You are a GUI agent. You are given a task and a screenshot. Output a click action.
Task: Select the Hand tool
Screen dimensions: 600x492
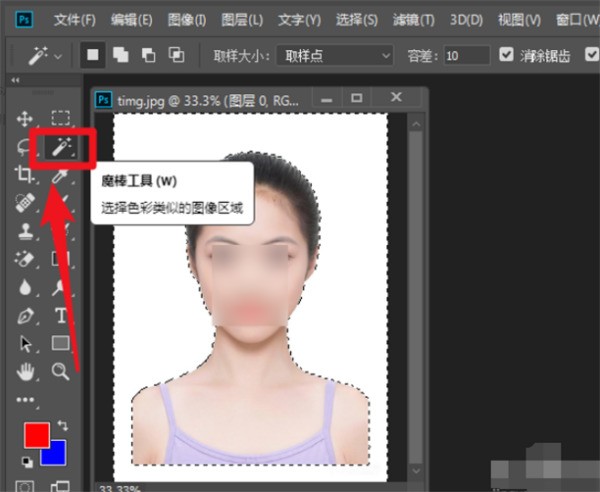[x=26, y=371]
